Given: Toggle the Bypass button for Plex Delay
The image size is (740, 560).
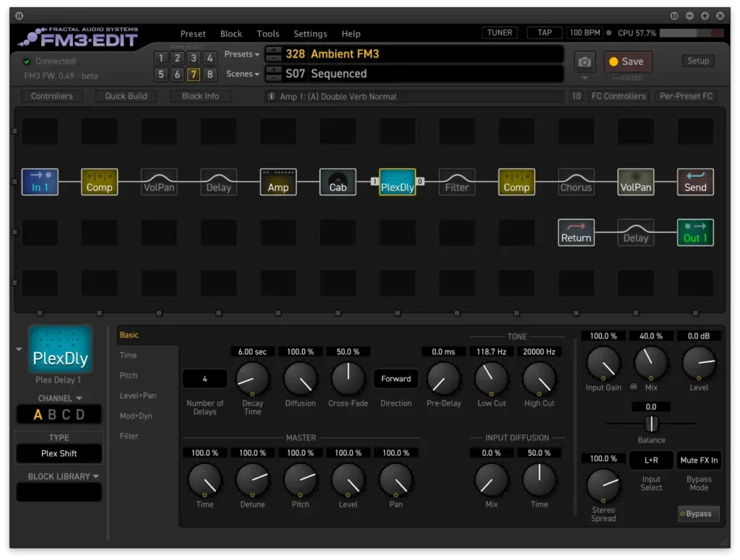Looking at the screenshot, I should tap(699, 514).
